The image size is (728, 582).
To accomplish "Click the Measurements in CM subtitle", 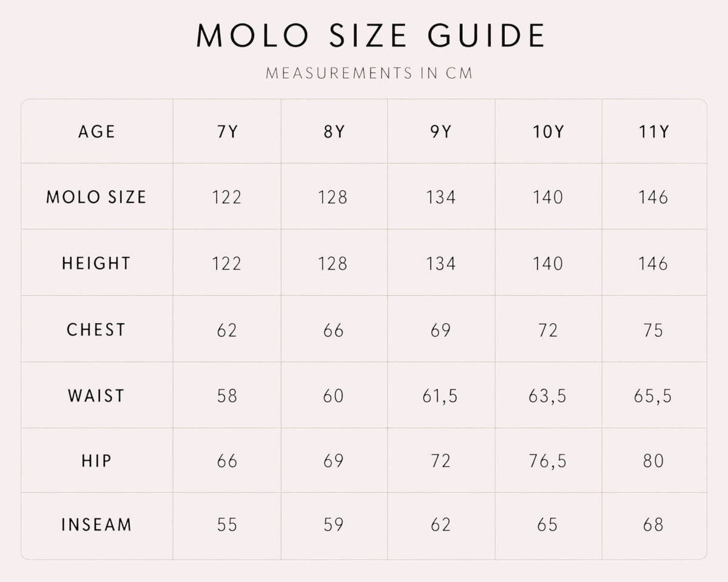I will pos(369,73).
